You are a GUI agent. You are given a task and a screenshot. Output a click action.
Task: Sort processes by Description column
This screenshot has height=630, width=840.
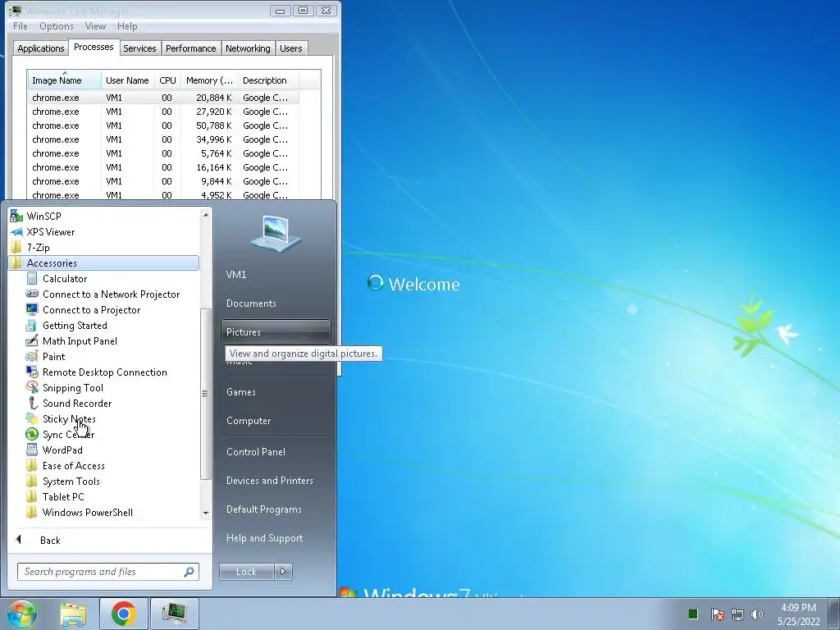pos(268,80)
